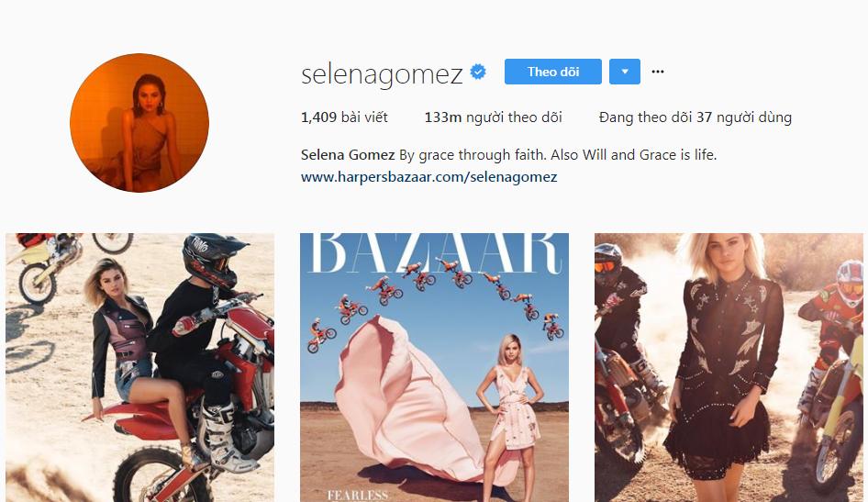Open the harpersbazaar.com/selenagomez link
The width and height of the screenshot is (868, 502).
pos(429,177)
